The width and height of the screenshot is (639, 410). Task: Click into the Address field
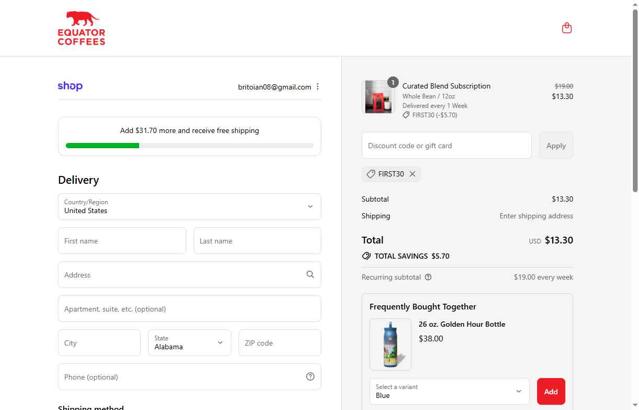point(189,275)
